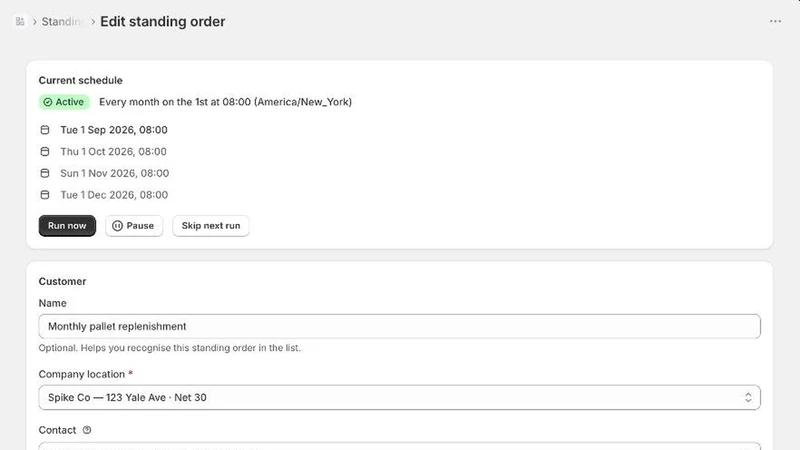Pause the standing order schedule
The width and height of the screenshot is (800, 450).
(x=134, y=226)
